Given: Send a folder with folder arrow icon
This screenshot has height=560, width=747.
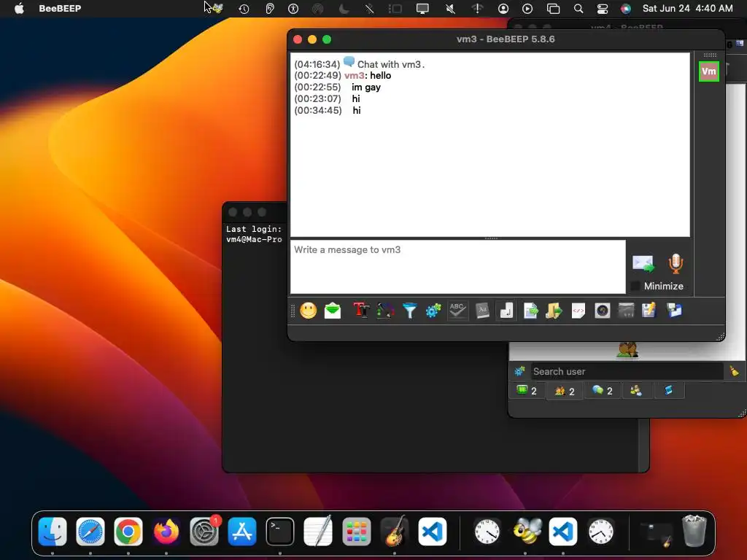Looking at the screenshot, I should pos(554,311).
